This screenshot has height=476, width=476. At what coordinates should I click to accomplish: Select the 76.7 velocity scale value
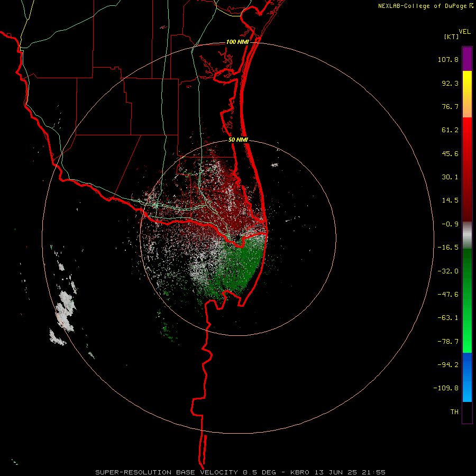tap(450, 106)
